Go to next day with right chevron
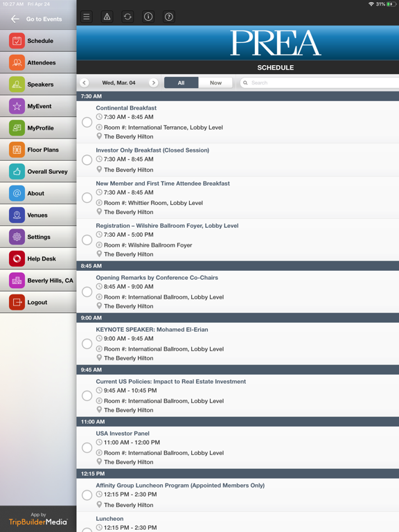399x532 pixels. point(153,82)
